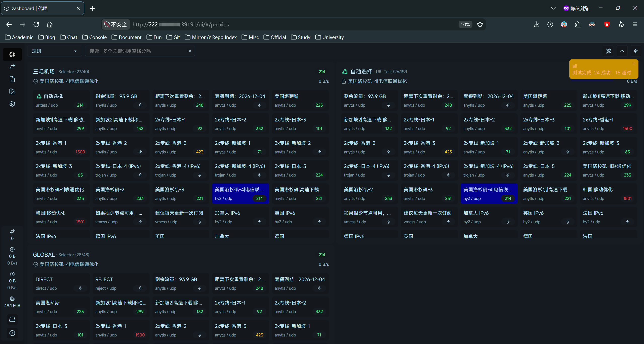Open the list-all-tabs dropdown arrow
This screenshot has width=644, height=344.
553,8
